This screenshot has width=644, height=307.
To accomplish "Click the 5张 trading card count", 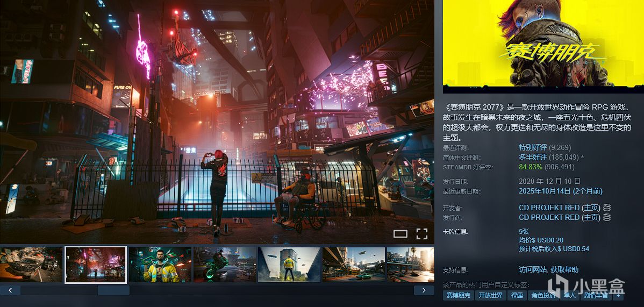I will pos(524,232).
